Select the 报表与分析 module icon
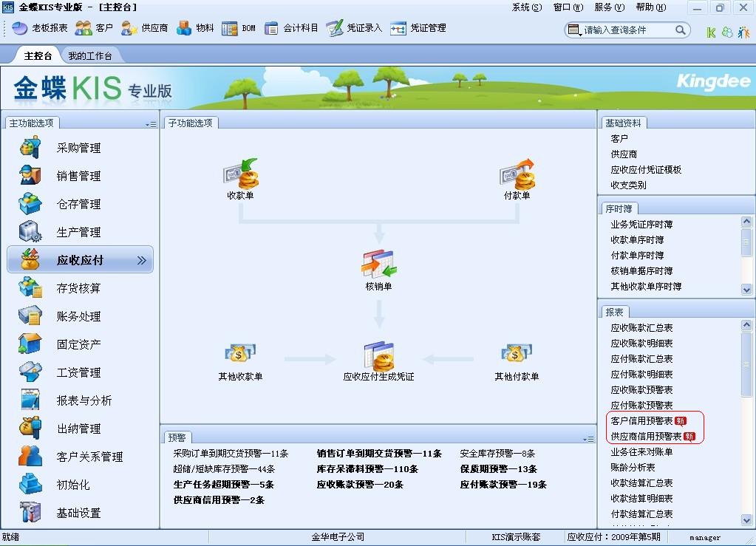The height and width of the screenshot is (546, 756). (x=30, y=400)
